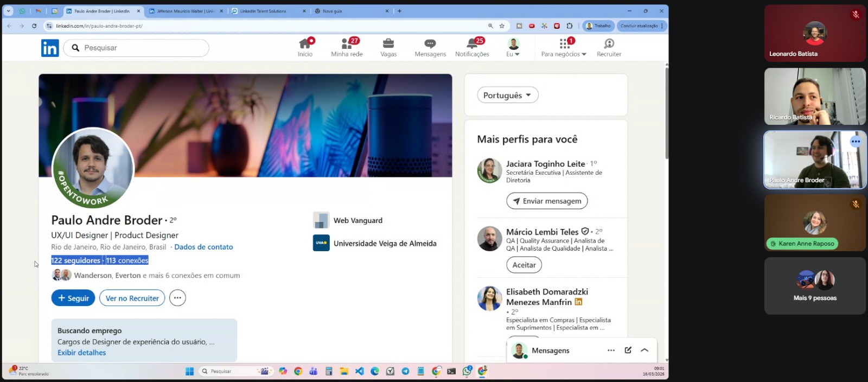
Task: Select Ricardo Batista video tile
Action: 815,97
